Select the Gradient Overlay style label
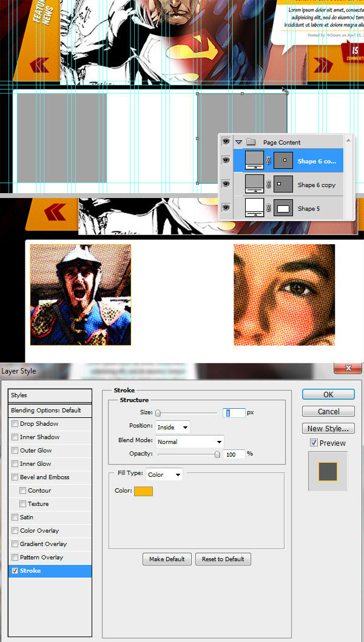 coord(43,544)
